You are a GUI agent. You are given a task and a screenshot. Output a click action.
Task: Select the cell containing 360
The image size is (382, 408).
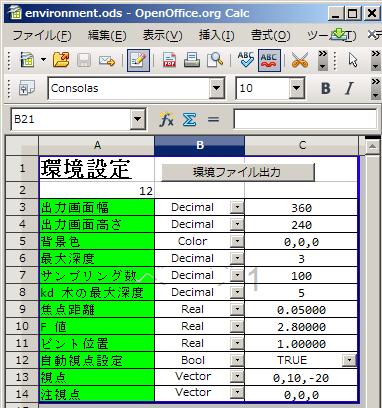tap(301, 208)
